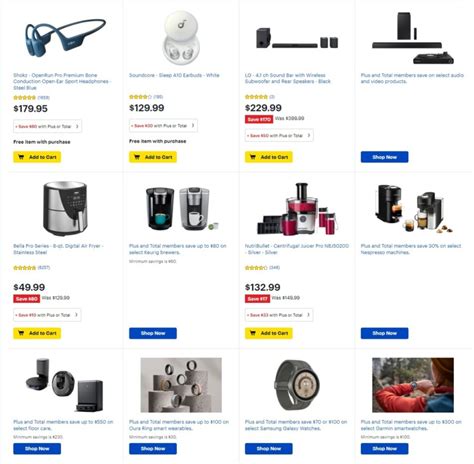The height and width of the screenshot is (464, 474).
Task: Click cart icon on Bella Pro air fryer button
Action: tap(21, 333)
